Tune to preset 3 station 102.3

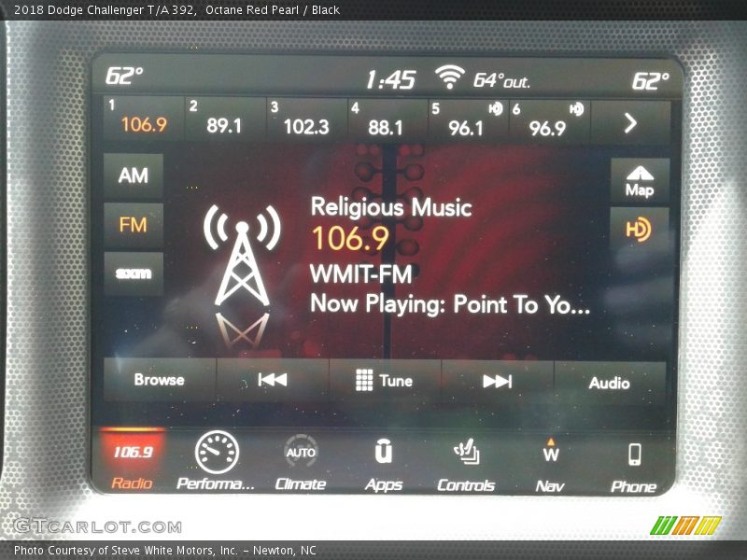(x=307, y=121)
